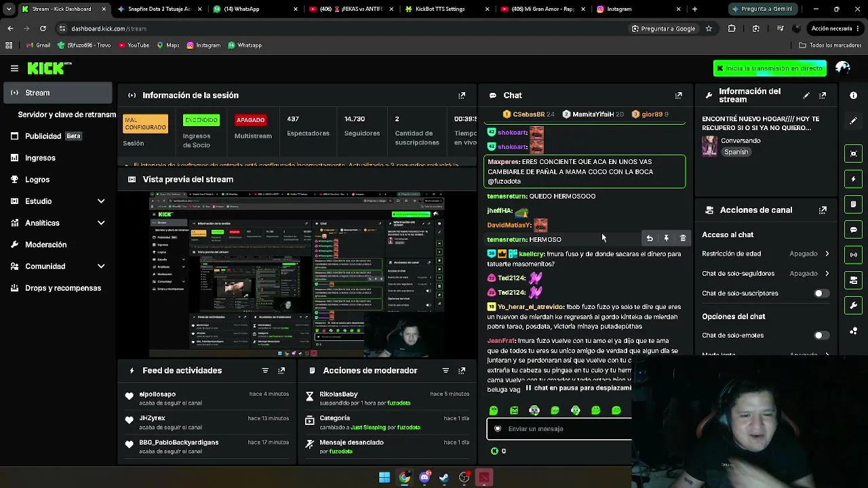Reload the page in the browser toolbar
868x488 pixels.
(43, 28)
